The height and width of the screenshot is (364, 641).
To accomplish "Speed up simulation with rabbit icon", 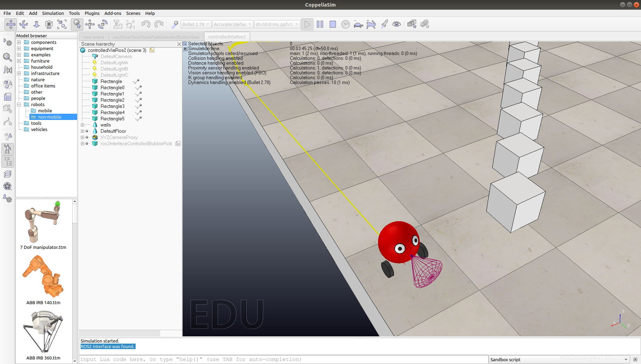I will click(371, 24).
